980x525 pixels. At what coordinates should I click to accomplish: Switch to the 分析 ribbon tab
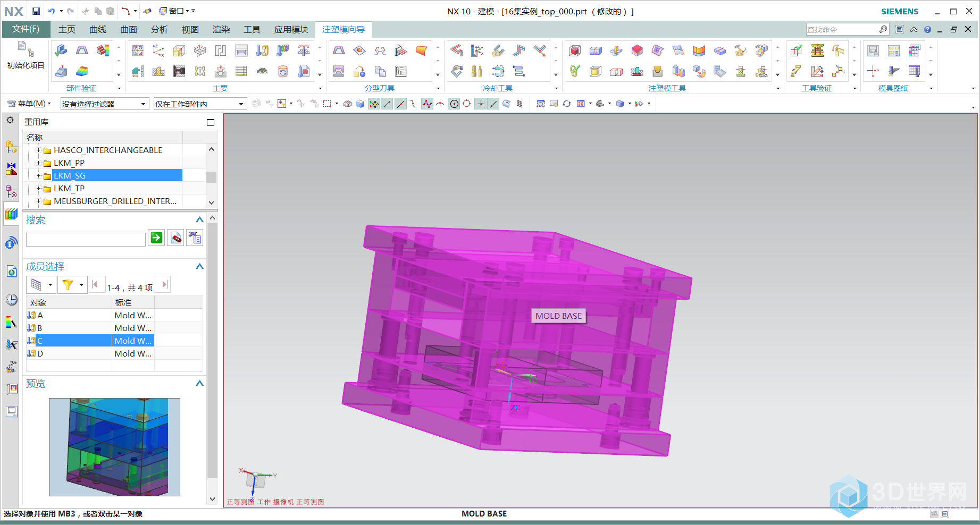160,30
